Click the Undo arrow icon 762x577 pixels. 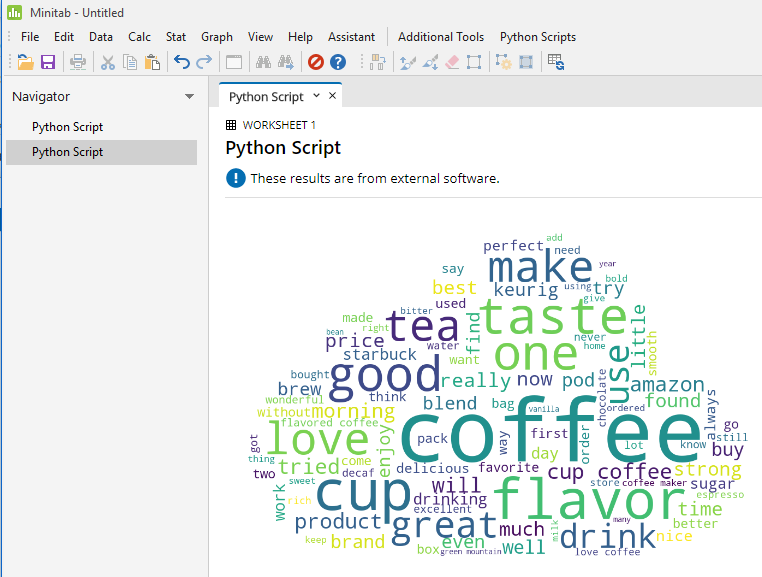tap(181, 62)
